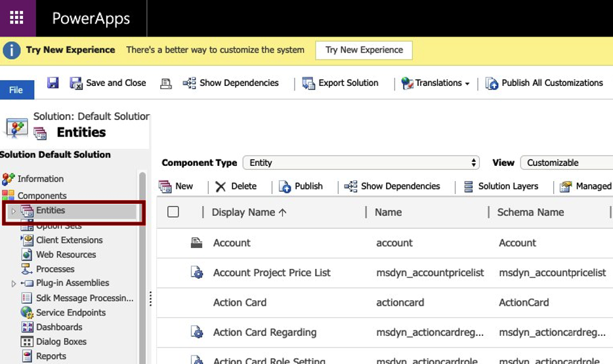Click Solution Layers label
The image size is (613, 364).
point(508,186)
